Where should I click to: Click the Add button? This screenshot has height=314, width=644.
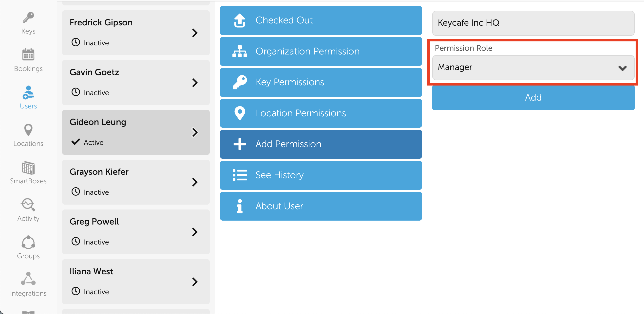tap(533, 98)
